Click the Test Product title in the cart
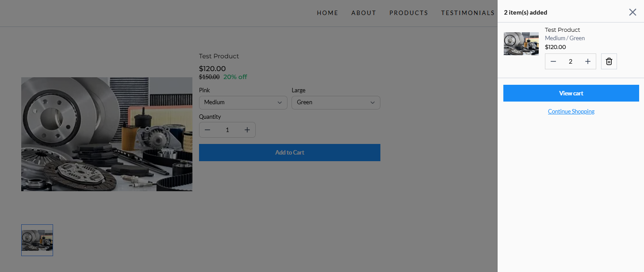Viewport: 644px width, 272px height. coord(562,30)
